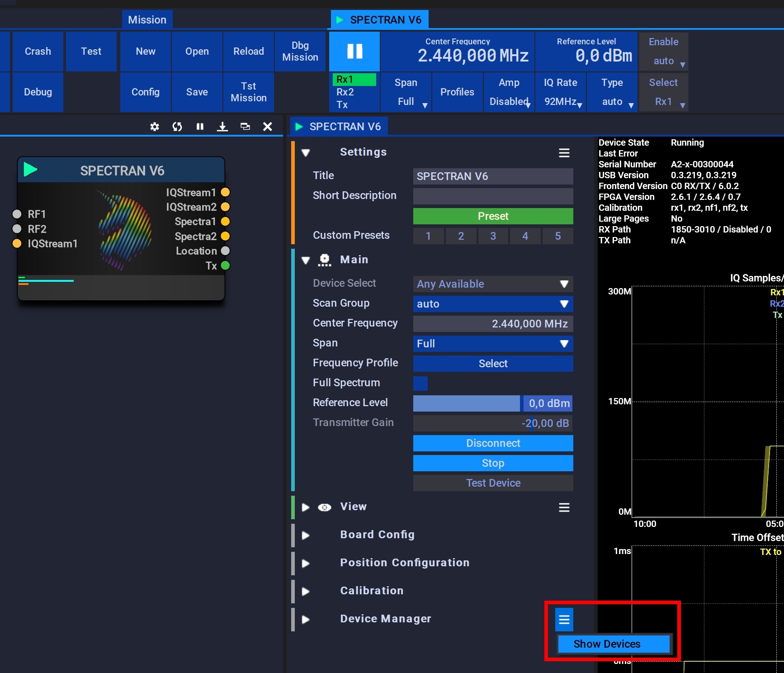784x673 pixels.
Task: Click the Dbg Mission button
Action: point(300,51)
